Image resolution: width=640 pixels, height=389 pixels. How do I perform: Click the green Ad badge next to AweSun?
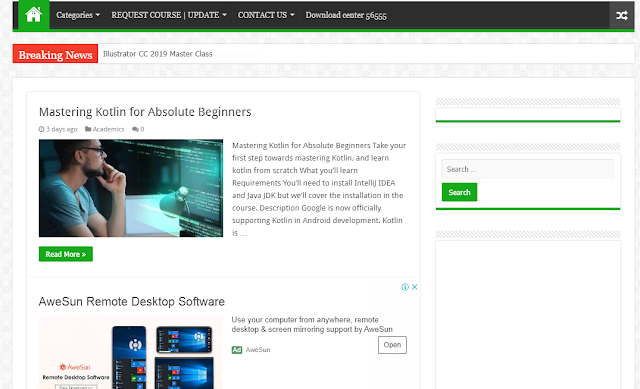coord(237,350)
